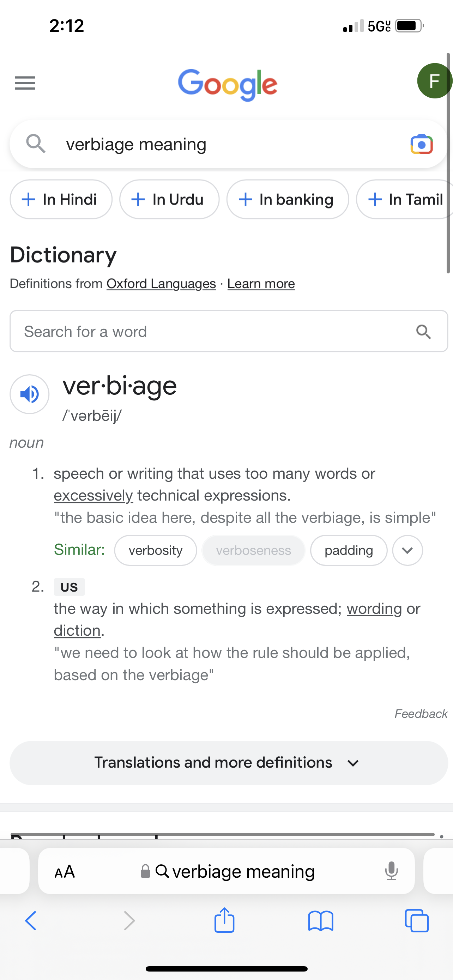Click the Search for a word field

[x=213, y=331]
